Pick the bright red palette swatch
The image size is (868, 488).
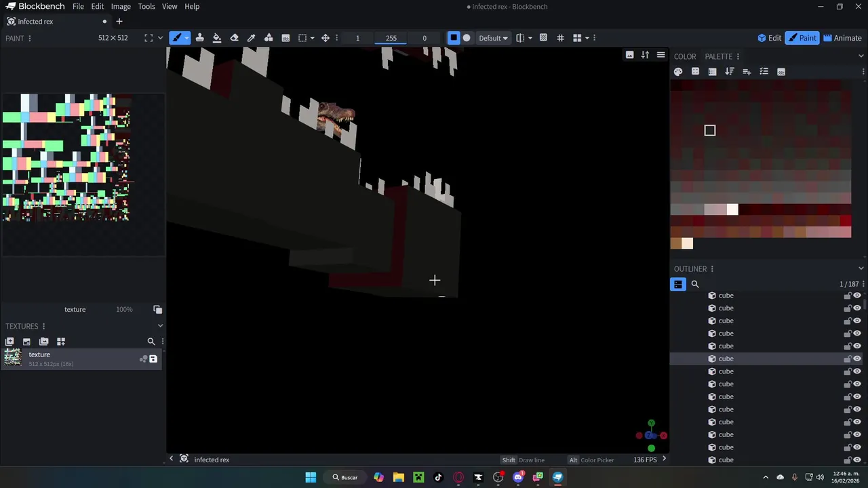point(845,221)
